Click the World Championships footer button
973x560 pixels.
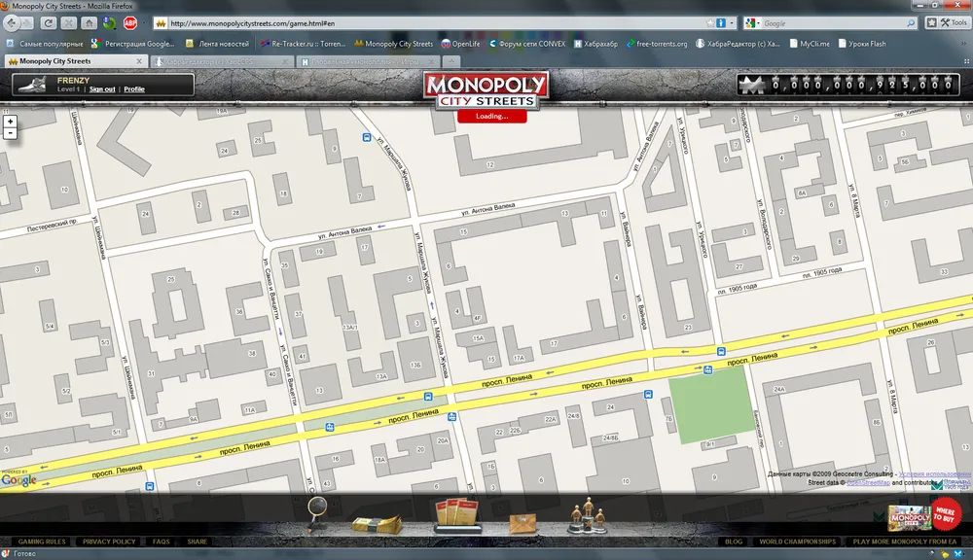coord(797,542)
